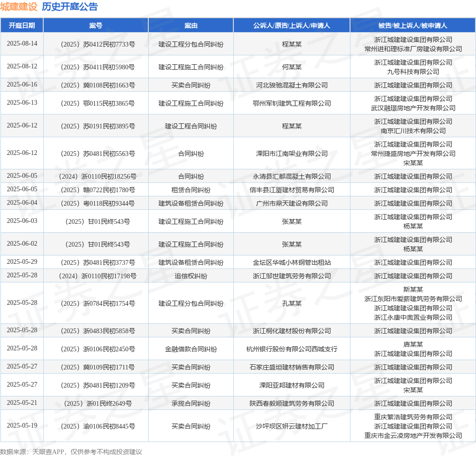Screen dimensions: 476x456
Task: Click the 开庭日期 column header
Action: pos(22,26)
